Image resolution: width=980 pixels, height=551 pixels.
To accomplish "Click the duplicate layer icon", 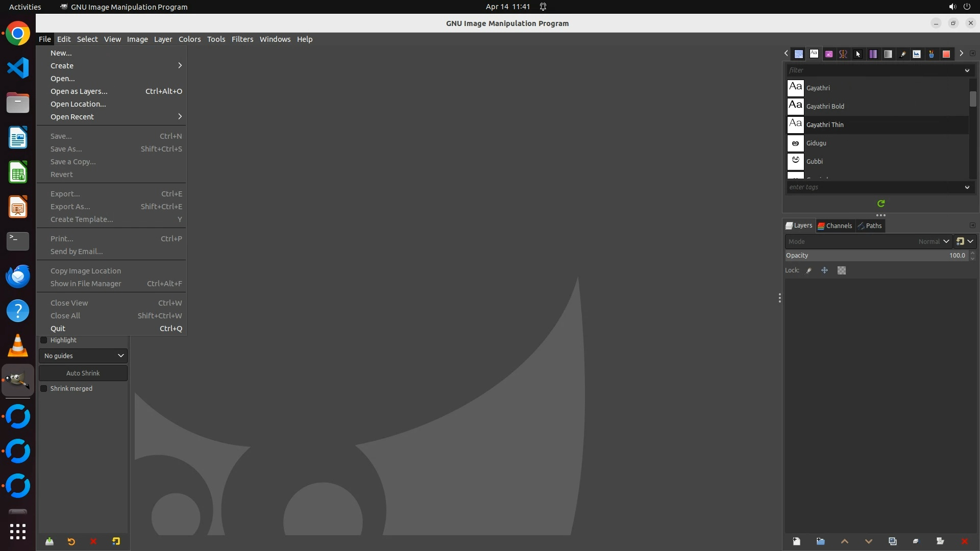I will point(892,541).
